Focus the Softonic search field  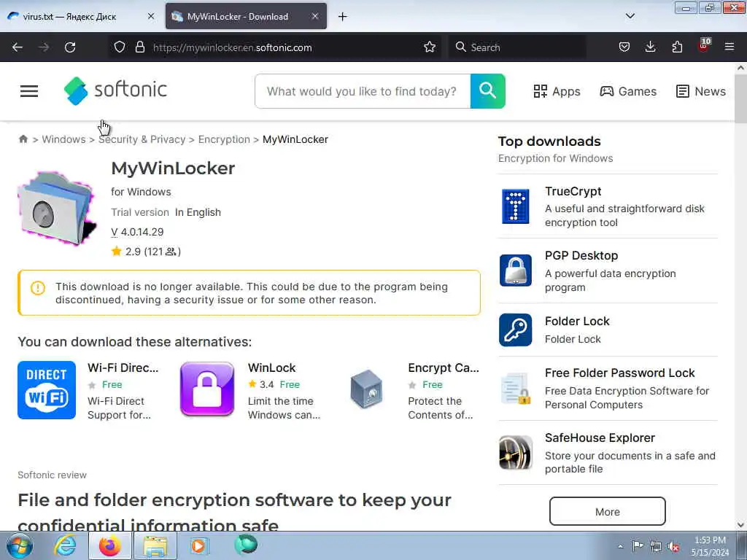pyautogui.click(x=363, y=91)
